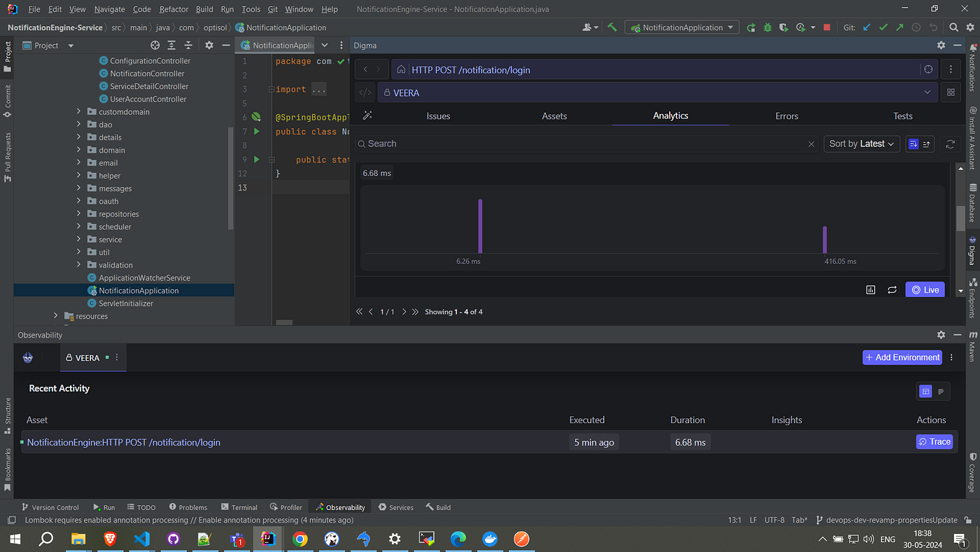Switch to the Assets tab in Digma
The width and height of the screenshot is (980, 552).
click(554, 116)
